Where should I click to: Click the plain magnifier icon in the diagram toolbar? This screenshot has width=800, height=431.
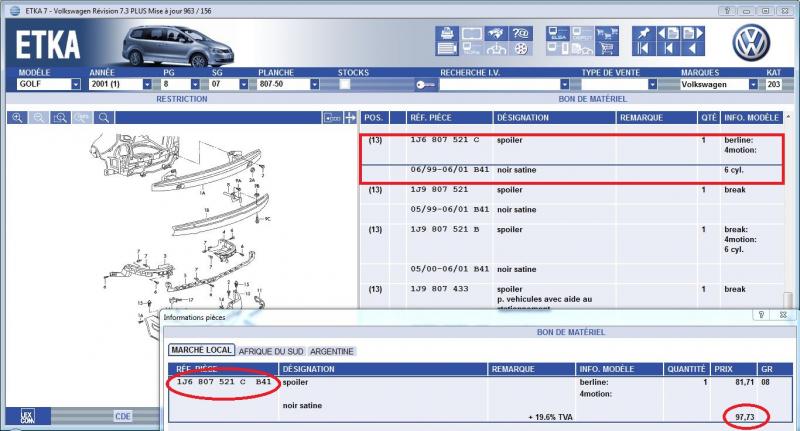pyautogui.click(x=104, y=118)
